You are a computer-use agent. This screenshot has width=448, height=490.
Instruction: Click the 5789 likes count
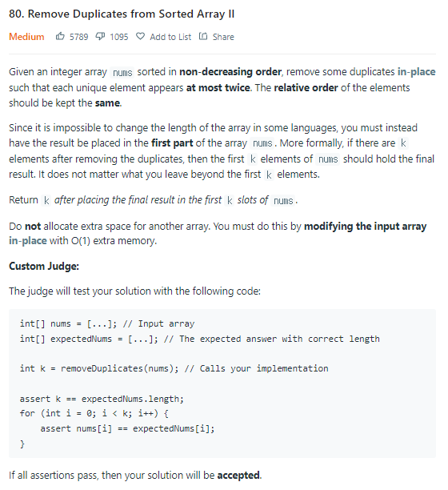pos(78,37)
